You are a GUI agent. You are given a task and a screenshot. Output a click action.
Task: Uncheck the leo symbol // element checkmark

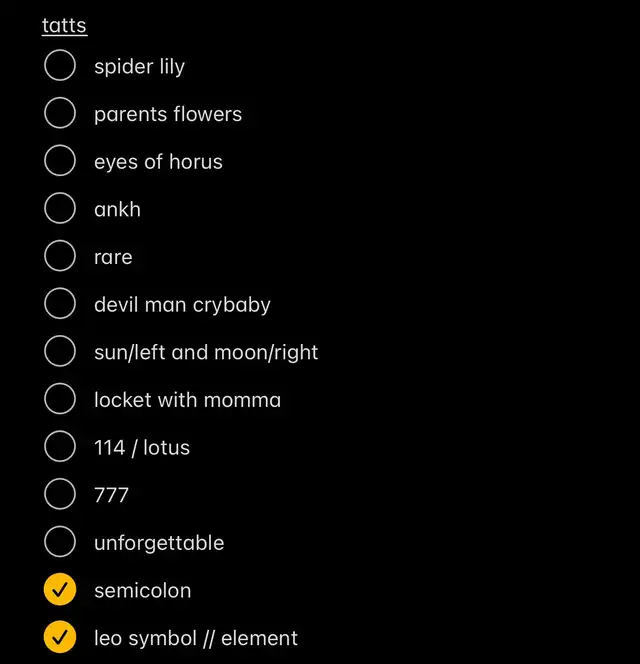click(60, 637)
